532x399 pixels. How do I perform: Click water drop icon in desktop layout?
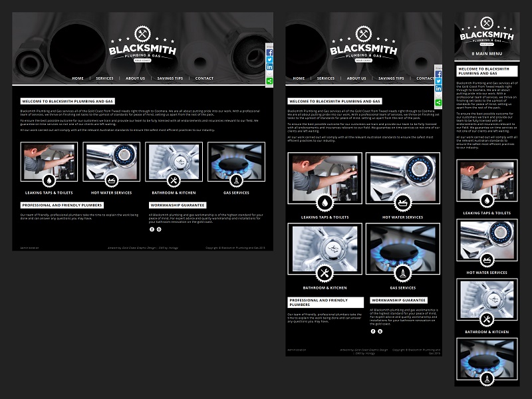[x=49, y=180]
